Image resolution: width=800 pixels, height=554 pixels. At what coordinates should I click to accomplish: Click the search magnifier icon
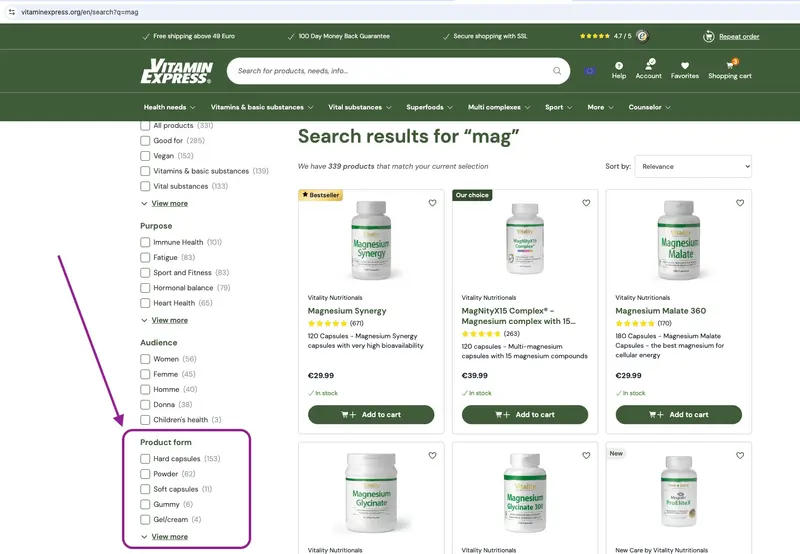557,71
